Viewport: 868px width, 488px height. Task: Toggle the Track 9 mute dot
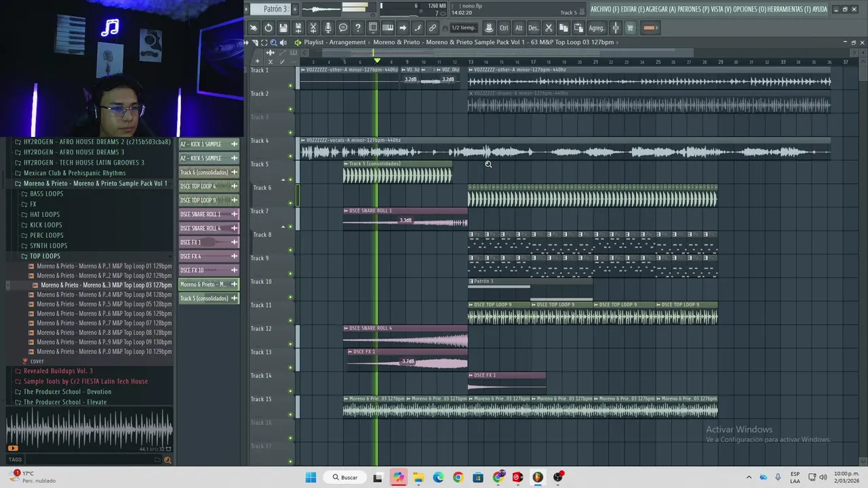click(291, 273)
